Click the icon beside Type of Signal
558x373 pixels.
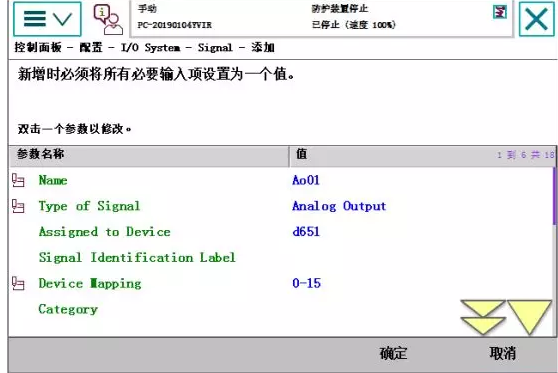[x=18, y=206]
